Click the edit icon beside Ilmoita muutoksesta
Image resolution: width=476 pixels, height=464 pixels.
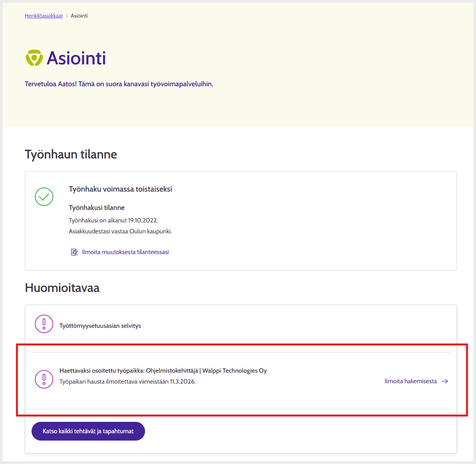(74, 252)
